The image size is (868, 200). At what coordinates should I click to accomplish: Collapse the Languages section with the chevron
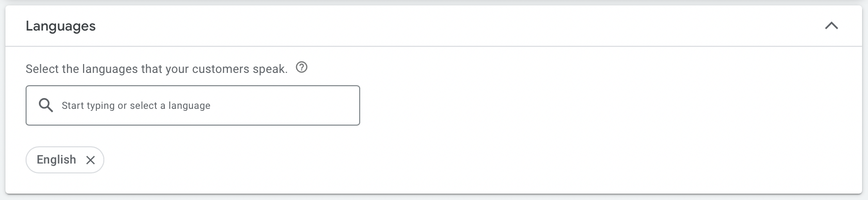[831, 26]
